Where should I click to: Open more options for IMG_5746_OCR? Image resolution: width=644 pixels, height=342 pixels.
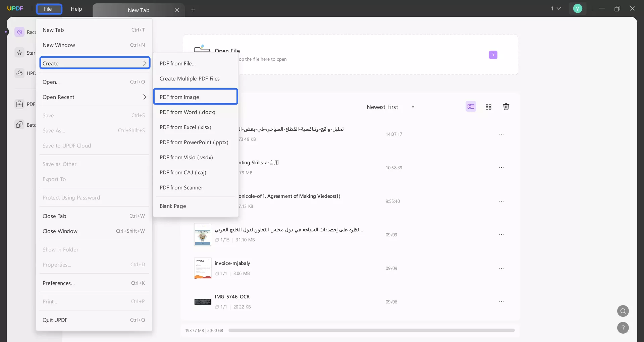(x=501, y=302)
